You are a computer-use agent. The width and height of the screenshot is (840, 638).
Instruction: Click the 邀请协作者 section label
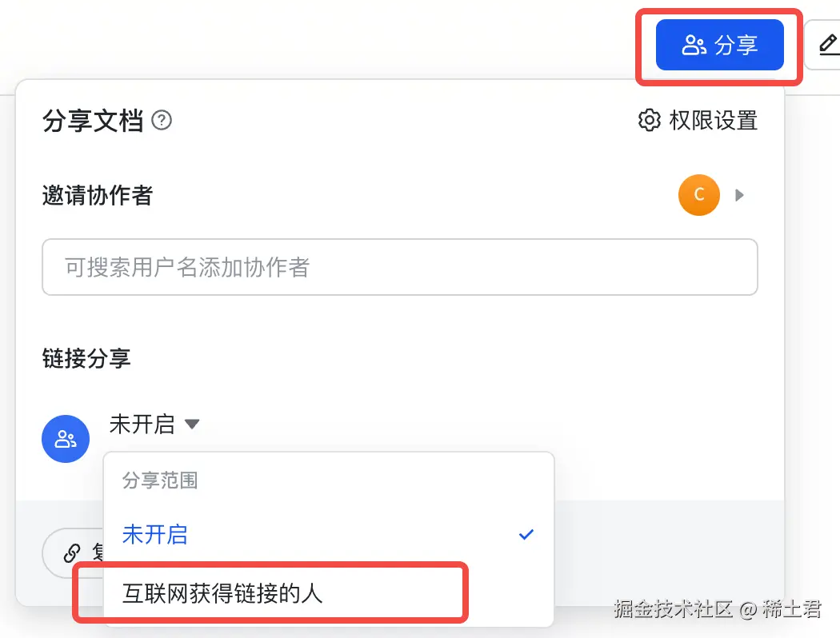point(98,195)
